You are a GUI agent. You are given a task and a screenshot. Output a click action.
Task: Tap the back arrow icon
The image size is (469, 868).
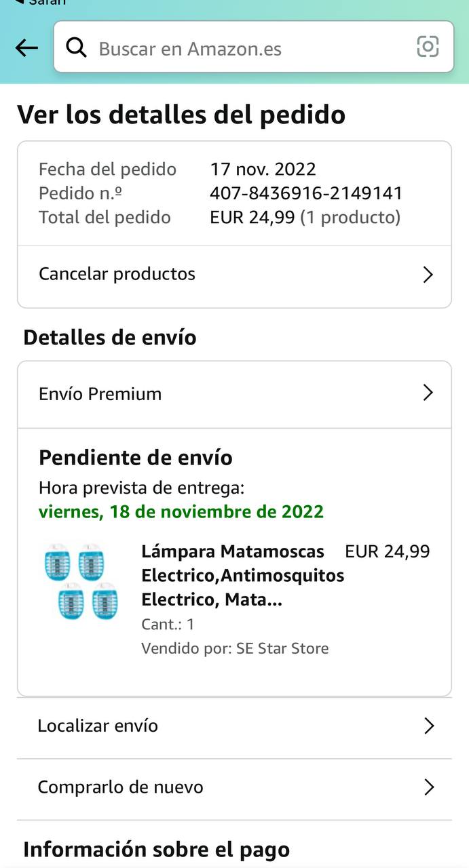26,47
